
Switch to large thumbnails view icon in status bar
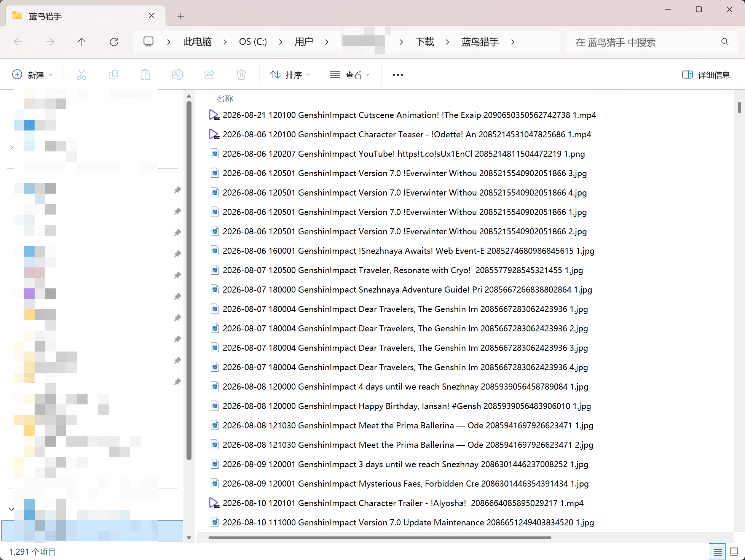734,552
